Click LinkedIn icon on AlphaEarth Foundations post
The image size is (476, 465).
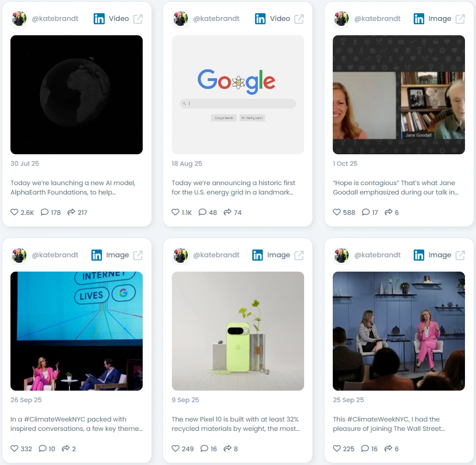[99, 19]
